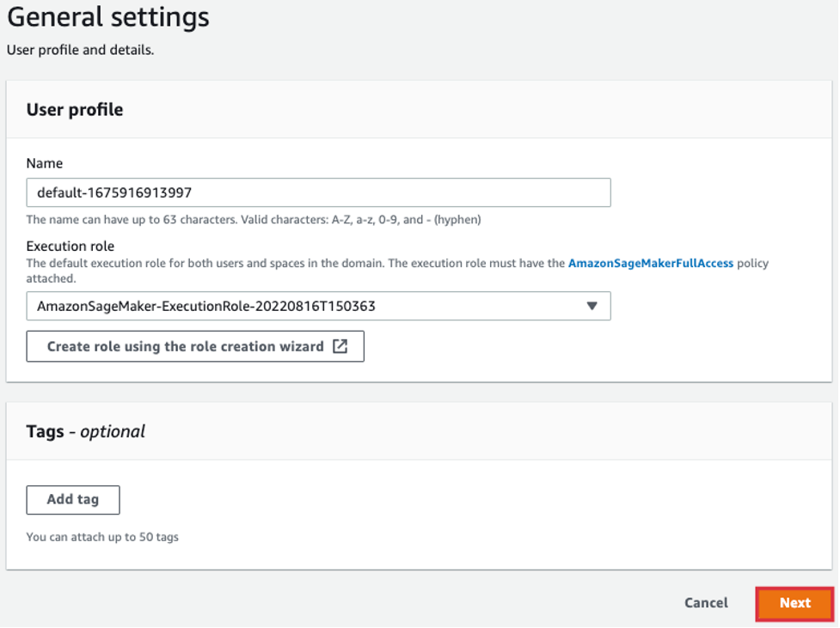Click the external link icon on Create role button

point(340,347)
